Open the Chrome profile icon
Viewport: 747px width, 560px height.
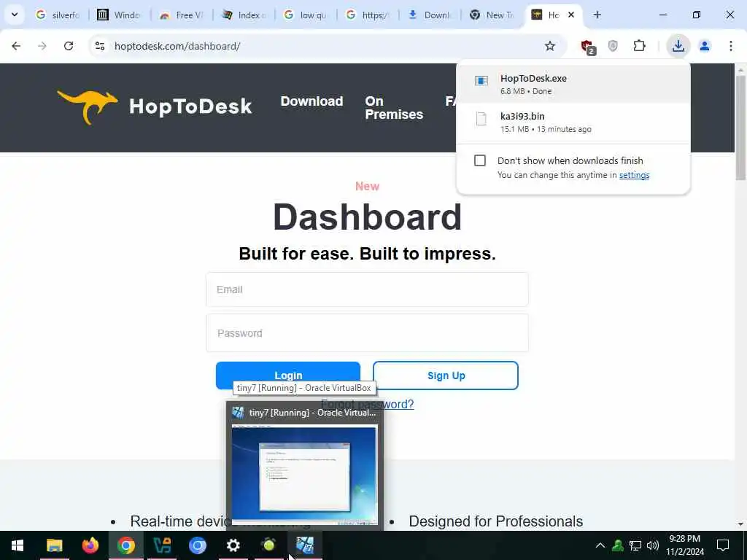click(x=705, y=46)
